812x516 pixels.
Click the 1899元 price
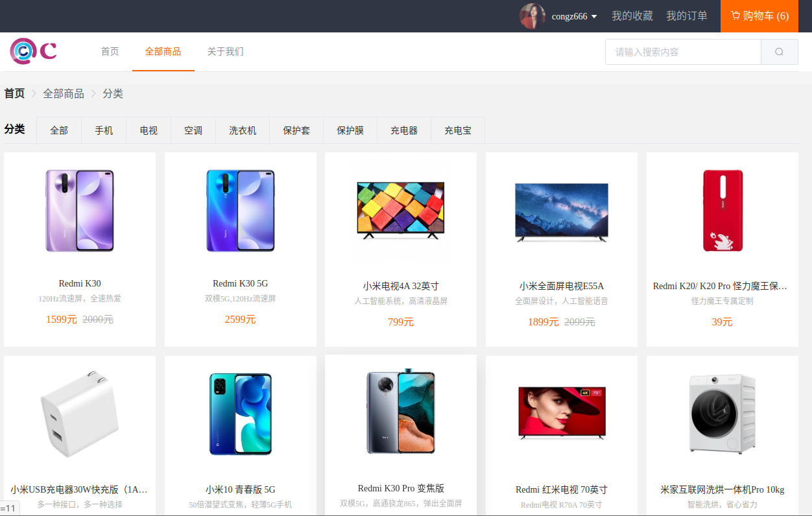(x=543, y=322)
